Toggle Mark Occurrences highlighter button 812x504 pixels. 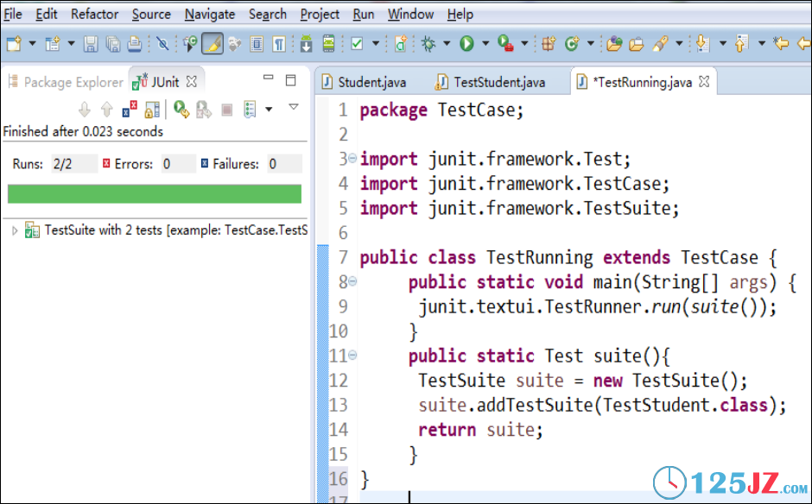213,43
